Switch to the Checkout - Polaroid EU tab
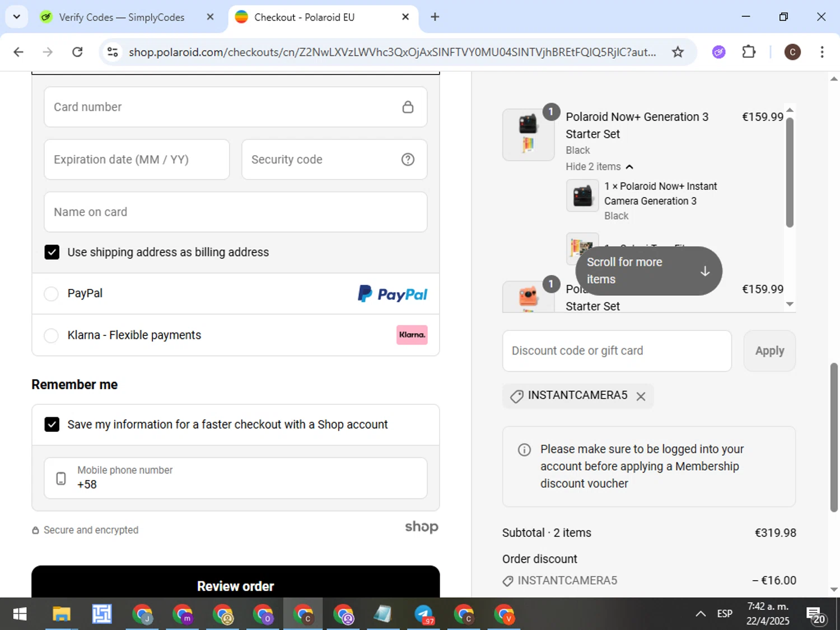840x630 pixels. (x=323, y=17)
